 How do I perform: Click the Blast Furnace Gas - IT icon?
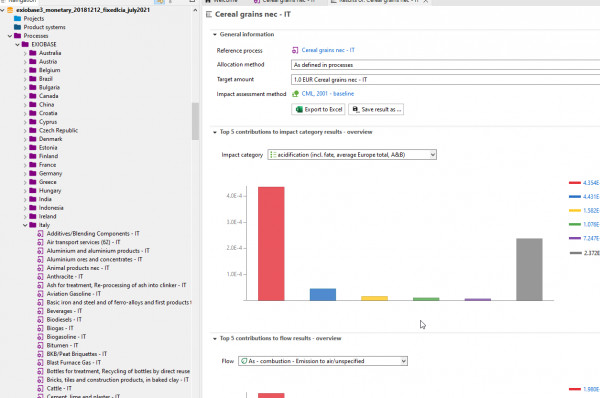40,363
